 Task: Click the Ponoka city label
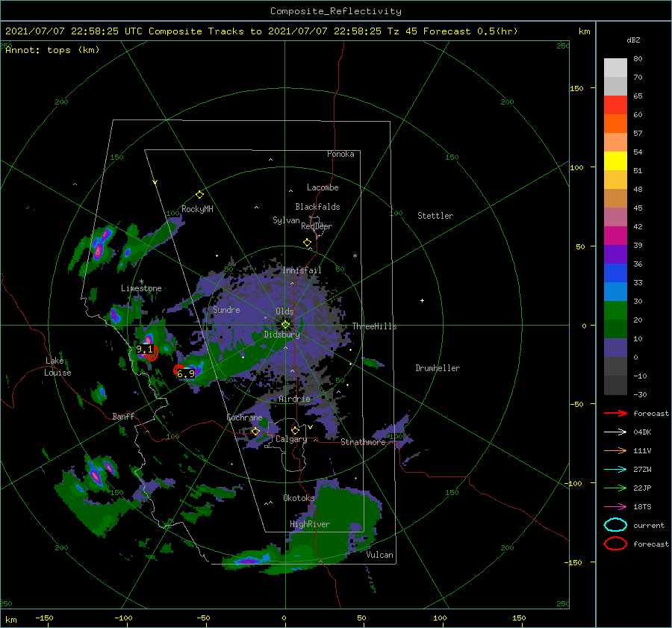click(x=340, y=154)
